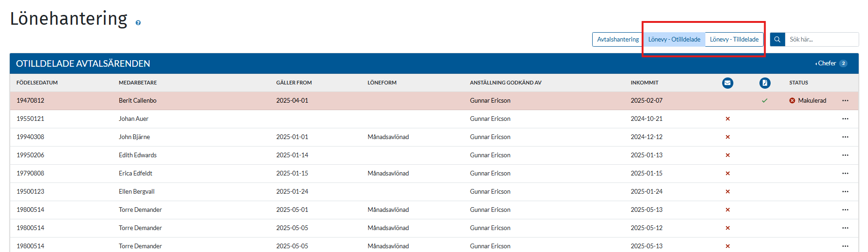The height and width of the screenshot is (252, 868).
Task: Click the red X in Edith Edwards row
Action: (727, 155)
